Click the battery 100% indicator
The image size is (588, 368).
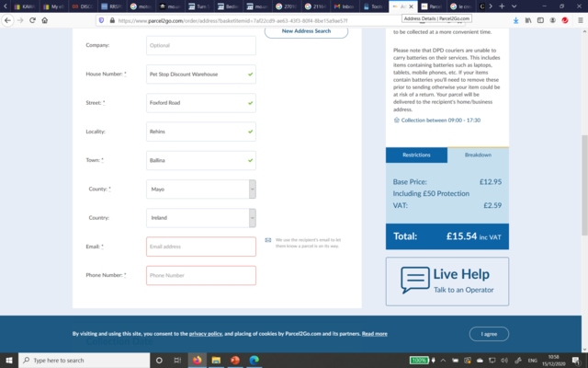click(x=419, y=360)
